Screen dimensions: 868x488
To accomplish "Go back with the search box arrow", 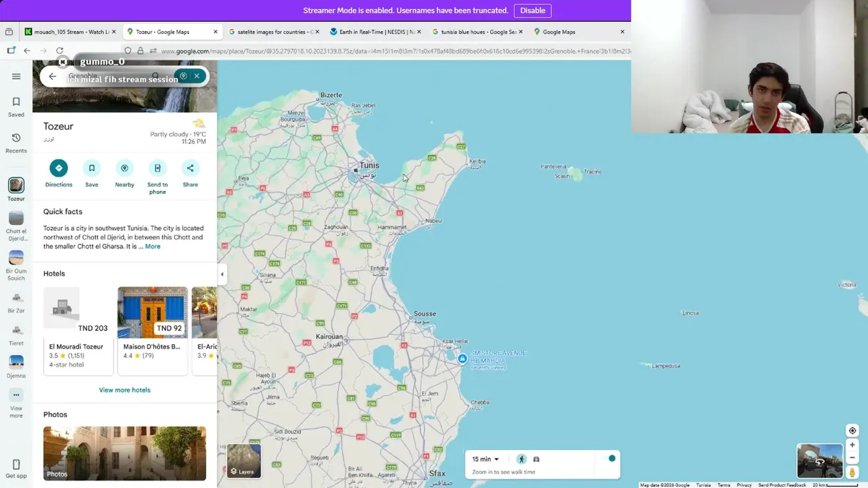I will (53, 76).
